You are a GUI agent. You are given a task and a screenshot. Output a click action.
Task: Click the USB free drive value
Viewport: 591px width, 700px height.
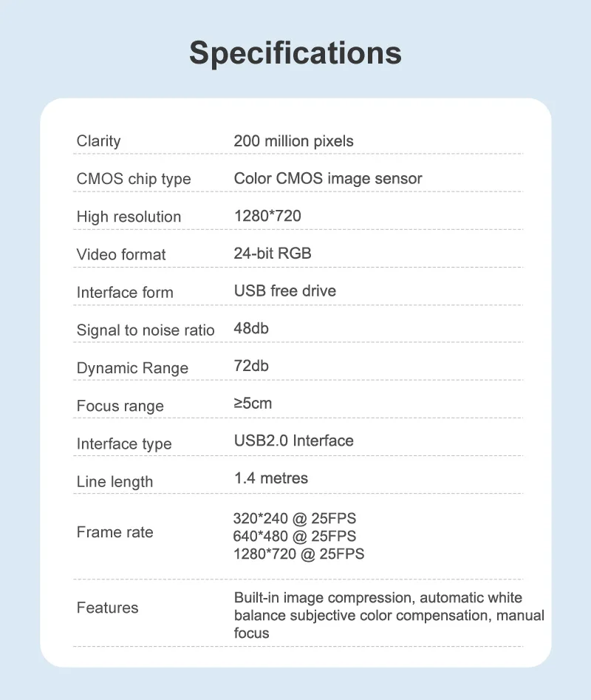point(285,291)
